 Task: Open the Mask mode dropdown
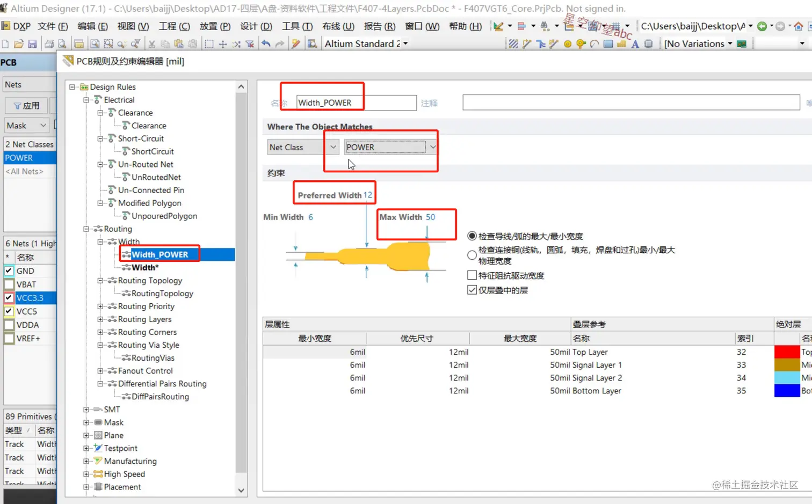26,126
